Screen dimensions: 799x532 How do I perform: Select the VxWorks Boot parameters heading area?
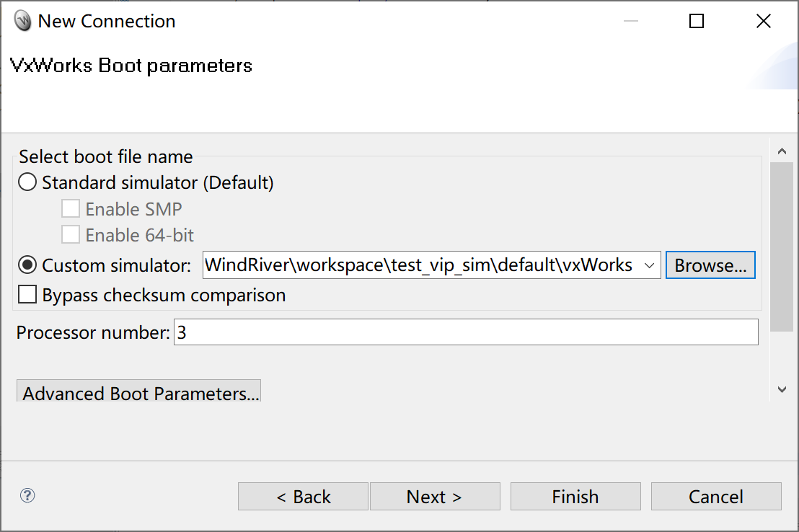[131, 66]
